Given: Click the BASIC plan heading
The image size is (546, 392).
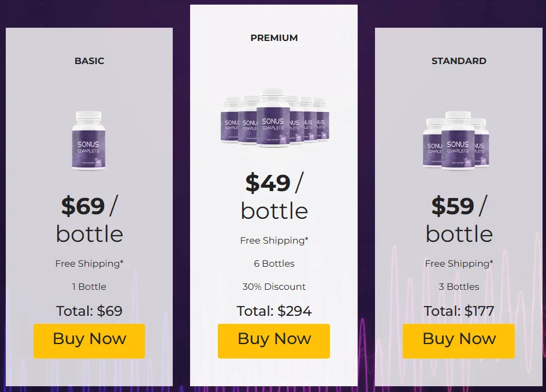Looking at the screenshot, I should (89, 61).
